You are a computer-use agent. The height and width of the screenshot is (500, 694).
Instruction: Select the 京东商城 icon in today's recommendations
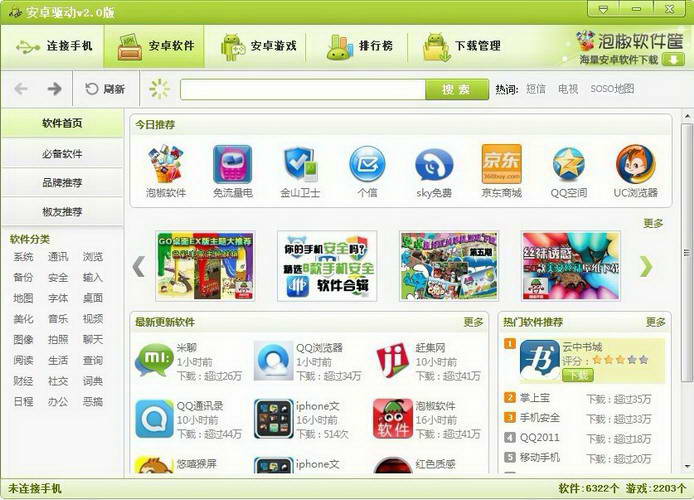point(501,164)
